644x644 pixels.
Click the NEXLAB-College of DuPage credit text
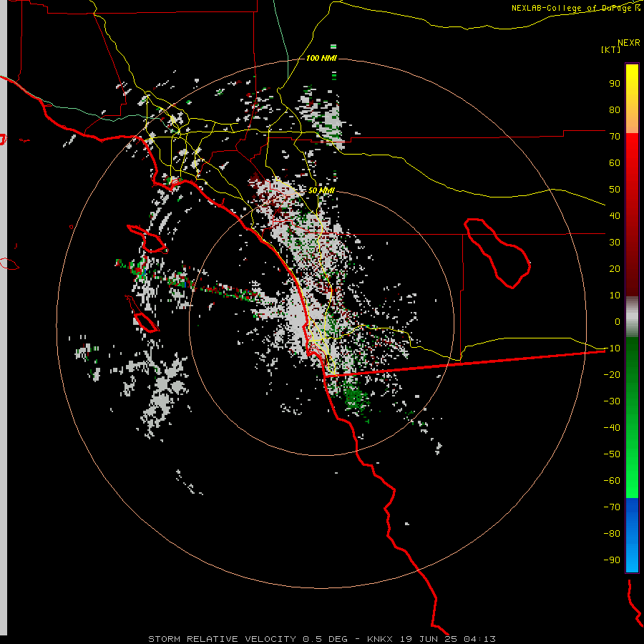coord(575,8)
